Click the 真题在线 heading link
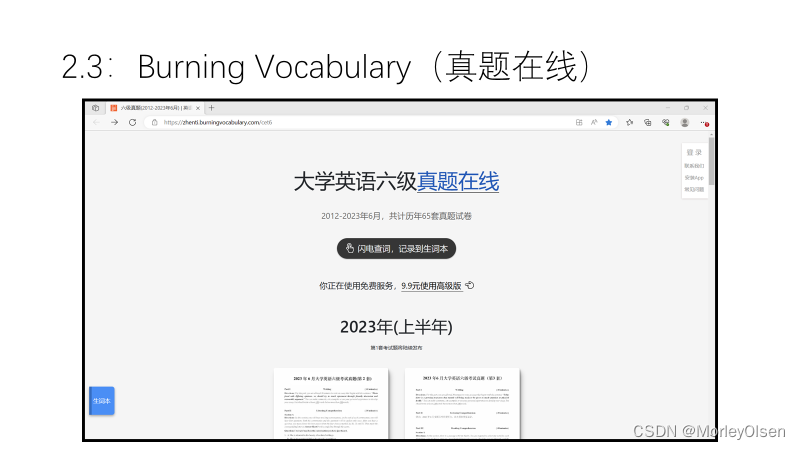The width and height of the screenshot is (800, 450). coord(458,182)
